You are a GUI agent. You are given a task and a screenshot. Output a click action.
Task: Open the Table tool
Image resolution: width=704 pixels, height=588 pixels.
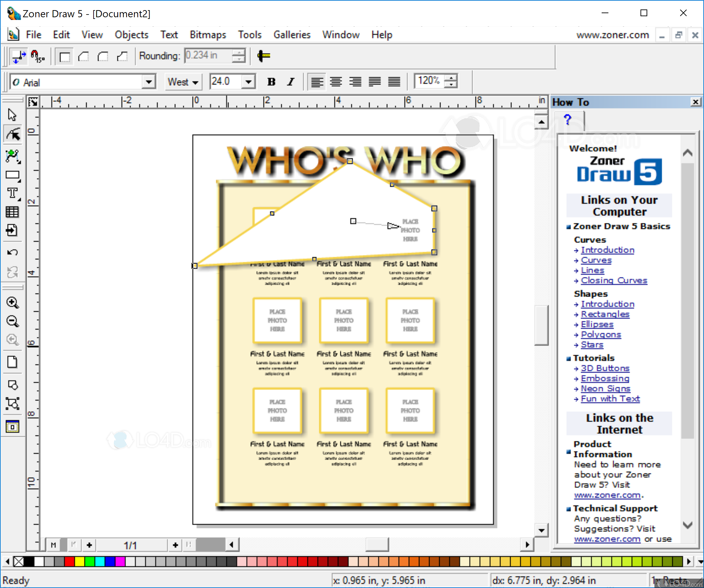(x=12, y=212)
